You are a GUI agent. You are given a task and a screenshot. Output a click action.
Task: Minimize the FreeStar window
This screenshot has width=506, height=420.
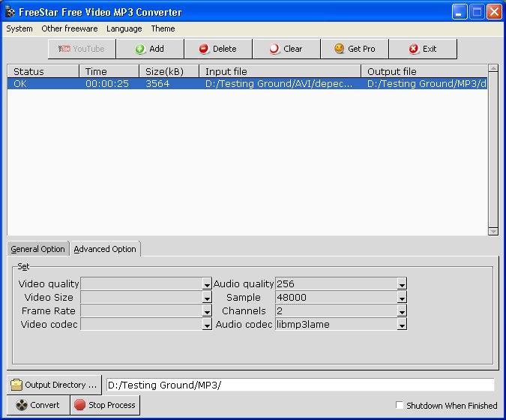(x=460, y=12)
